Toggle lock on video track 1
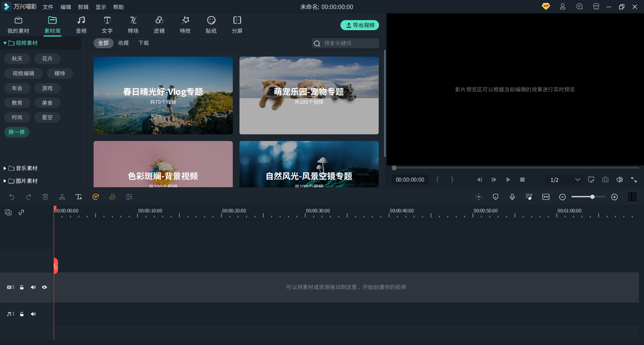This screenshot has width=644, height=345. 22,287
